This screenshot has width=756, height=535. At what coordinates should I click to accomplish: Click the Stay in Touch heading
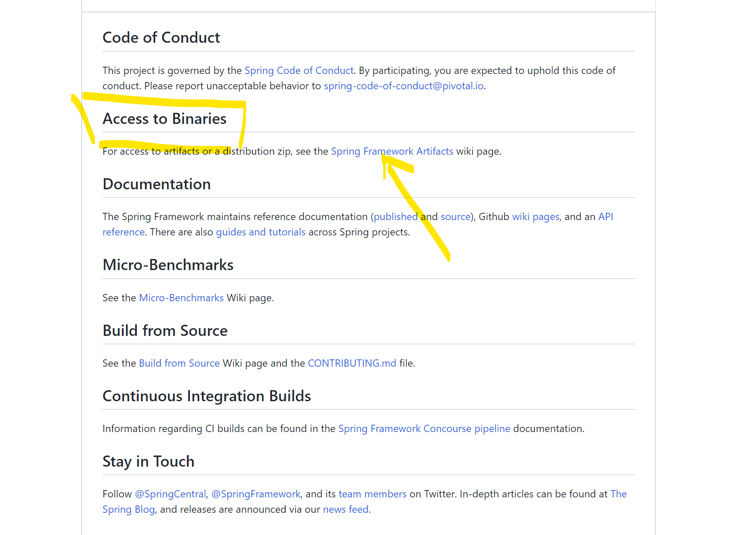(148, 462)
